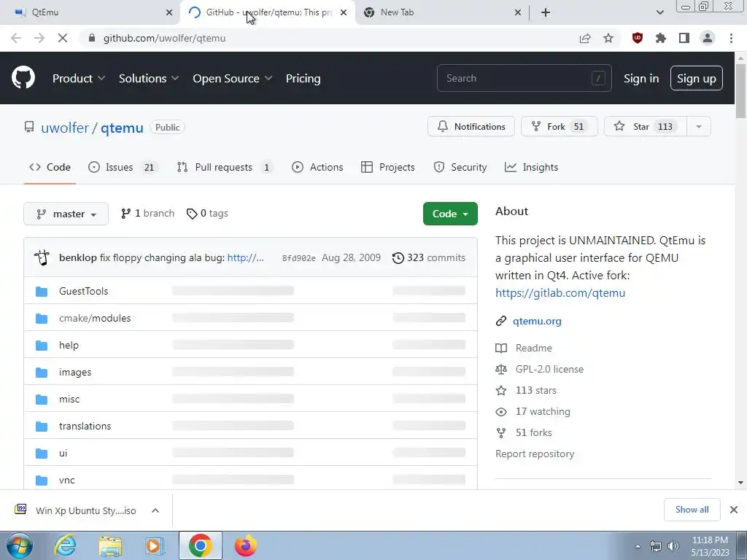The image size is (747, 560).
Task: Open the GPL-2.0 license link
Action: 549,369
